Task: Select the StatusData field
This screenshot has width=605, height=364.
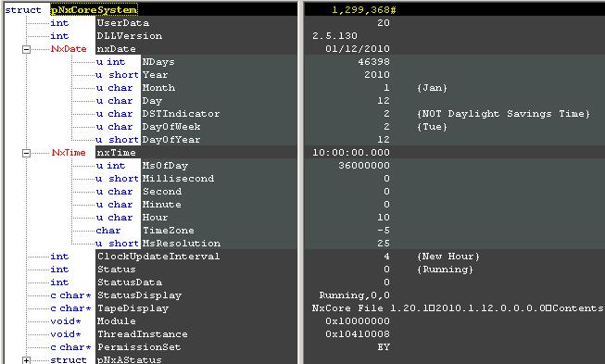Action: (130, 282)
